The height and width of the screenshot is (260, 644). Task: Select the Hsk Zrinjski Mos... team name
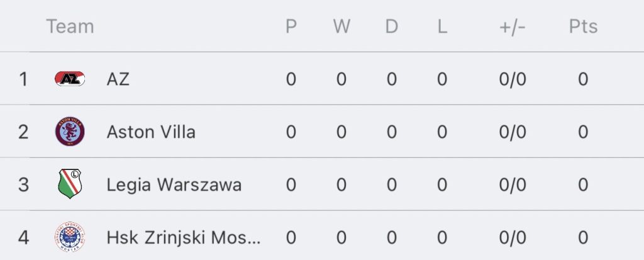pos(183,238)
